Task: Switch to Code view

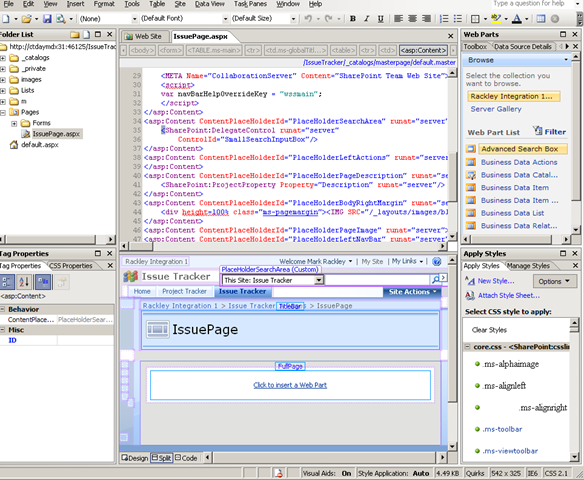Action: 186,458
